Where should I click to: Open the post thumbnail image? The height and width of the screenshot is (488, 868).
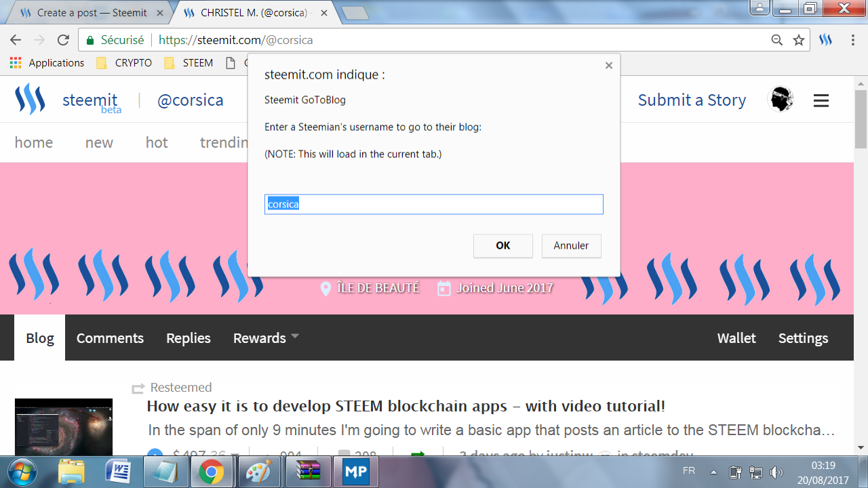click(x=64, y=427)
